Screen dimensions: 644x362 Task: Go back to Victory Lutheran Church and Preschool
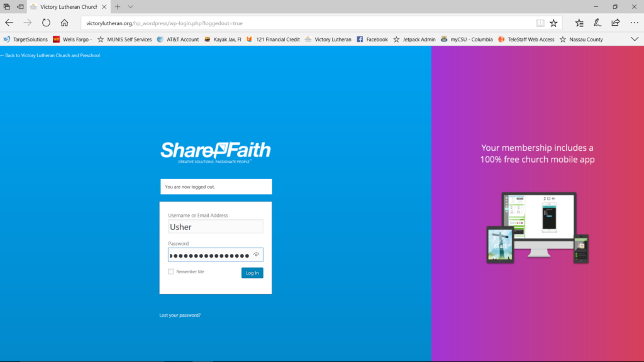(50, 55)
